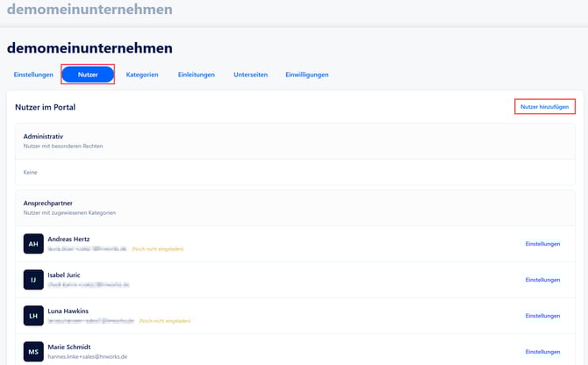Screen dimensions: 588x365
Task: Open Einstellungen for Luna Hawkins
Action: tap(542, 316)
